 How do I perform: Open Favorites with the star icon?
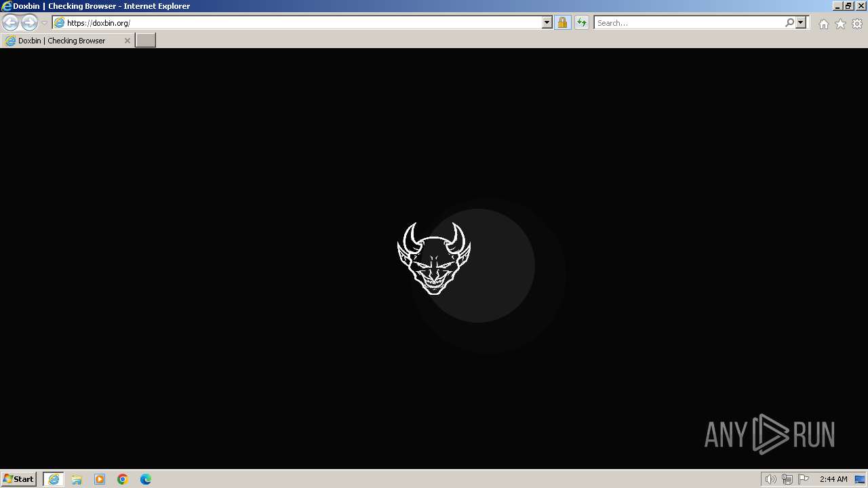(840, 24)
